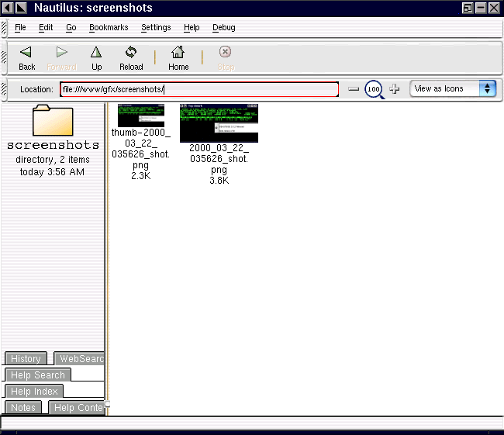Open the Edit menu
Screen dimensions: 504x435
point(46,28)
